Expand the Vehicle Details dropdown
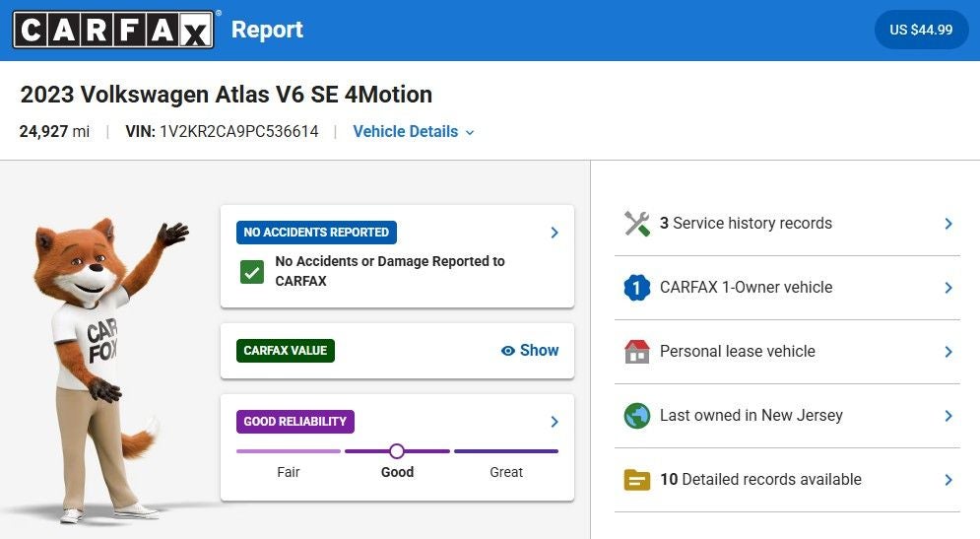The width and height of the screenshot is (980, 539). 414,132
